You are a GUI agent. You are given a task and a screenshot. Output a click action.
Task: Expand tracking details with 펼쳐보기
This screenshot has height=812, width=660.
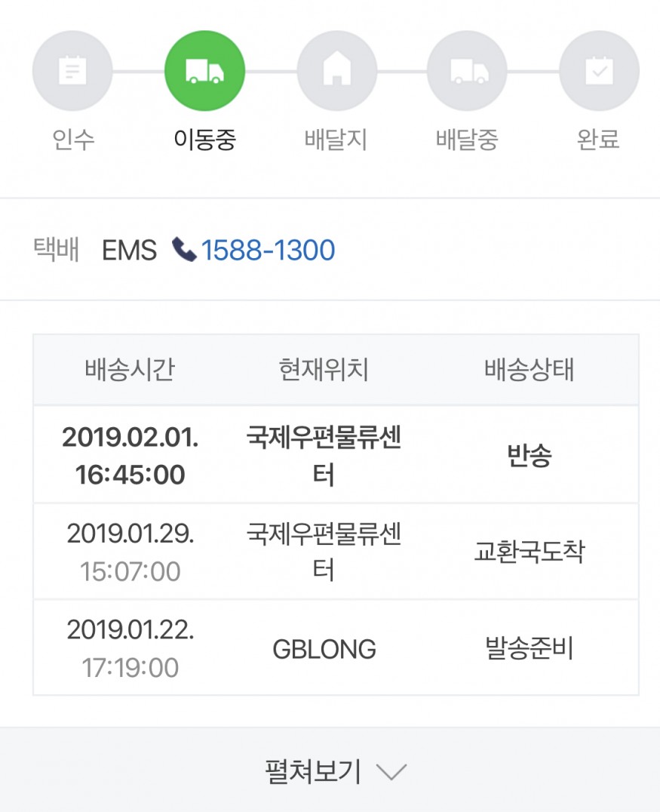tap(314, 771)
